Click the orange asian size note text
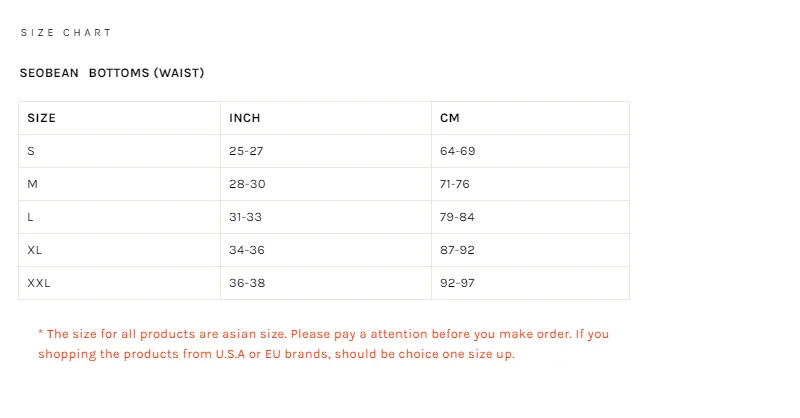 322,344
